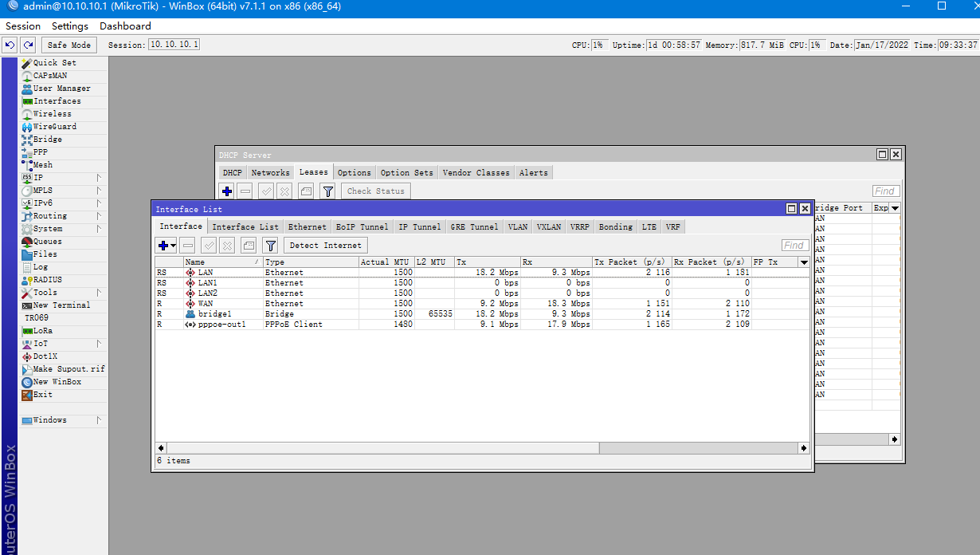Select the bridge1 interface row
The height and width of the screenshot is (555, 980).
coord(482,314)
